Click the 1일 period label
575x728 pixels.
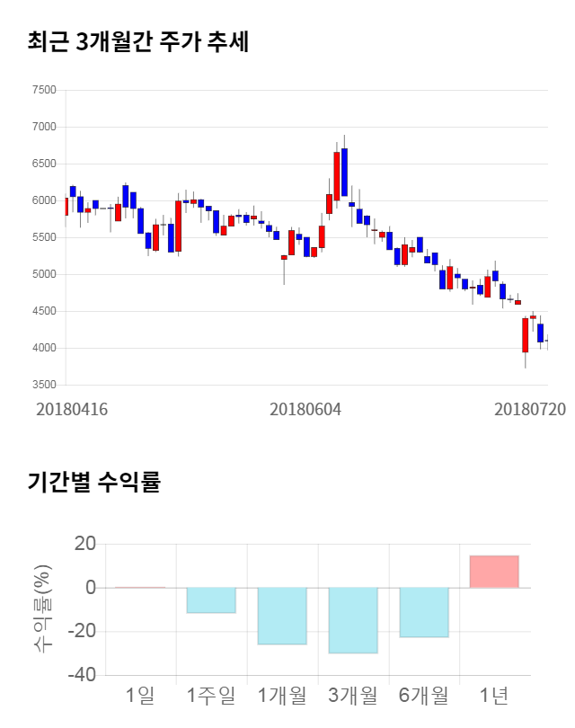tap(140, 695)
